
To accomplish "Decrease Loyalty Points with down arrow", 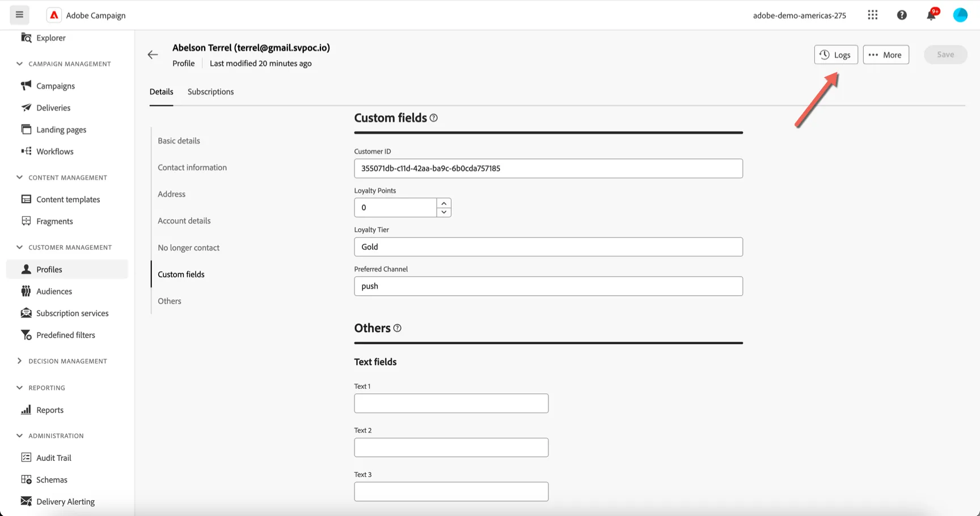I will click(x=444, y=212).
